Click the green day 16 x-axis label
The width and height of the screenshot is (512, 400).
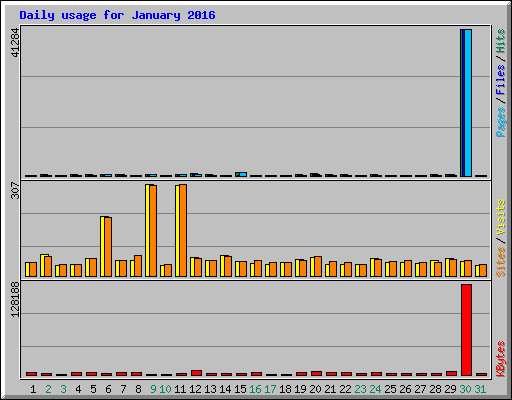click(255, 389)
